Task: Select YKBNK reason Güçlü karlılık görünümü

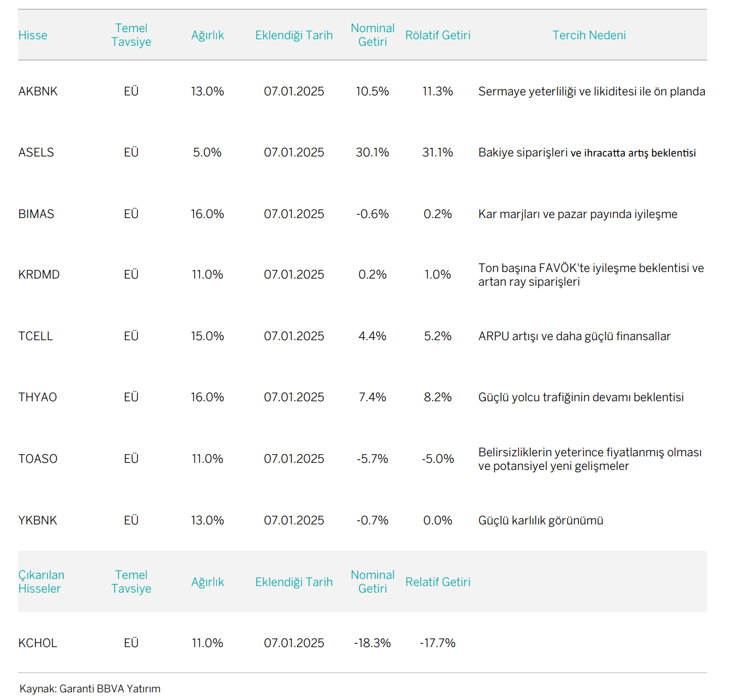Action: [x=541, y=521]
